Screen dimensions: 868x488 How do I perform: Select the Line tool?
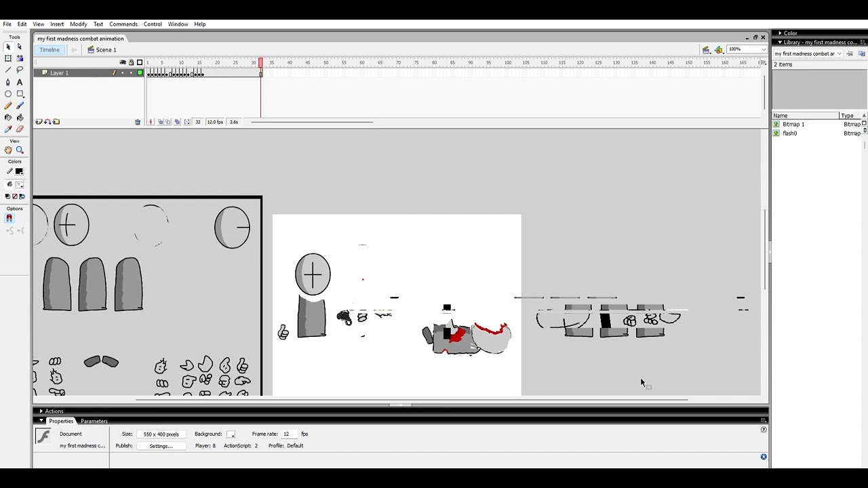[8, 70]
